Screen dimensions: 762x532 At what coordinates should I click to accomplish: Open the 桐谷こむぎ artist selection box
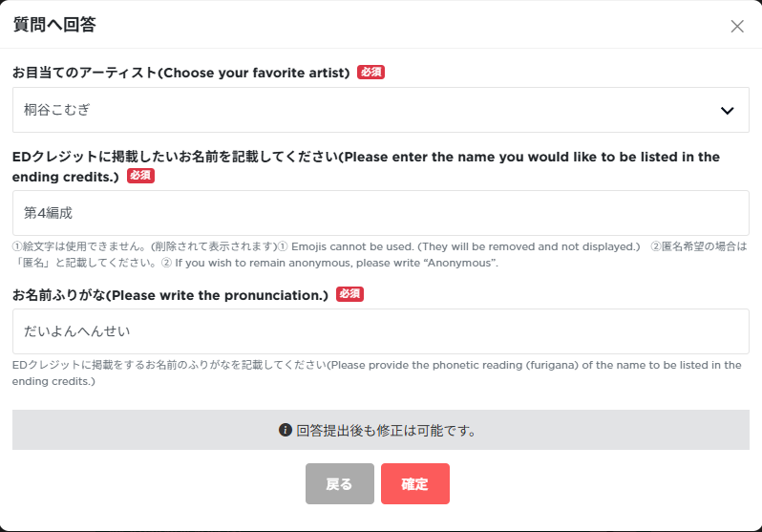pos(380,110)
